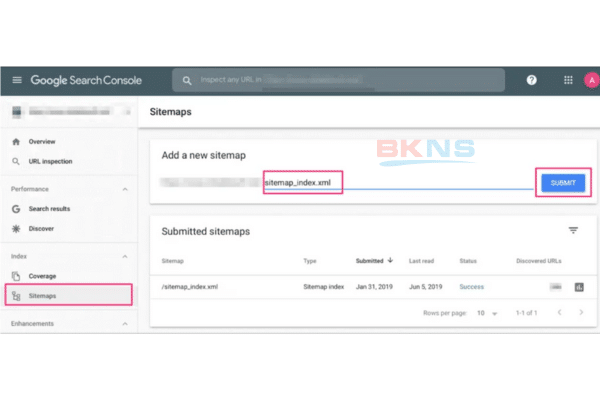Screen dimensions: 600x400
Task: Click the Performance section label
Action: tap(30, 189)
